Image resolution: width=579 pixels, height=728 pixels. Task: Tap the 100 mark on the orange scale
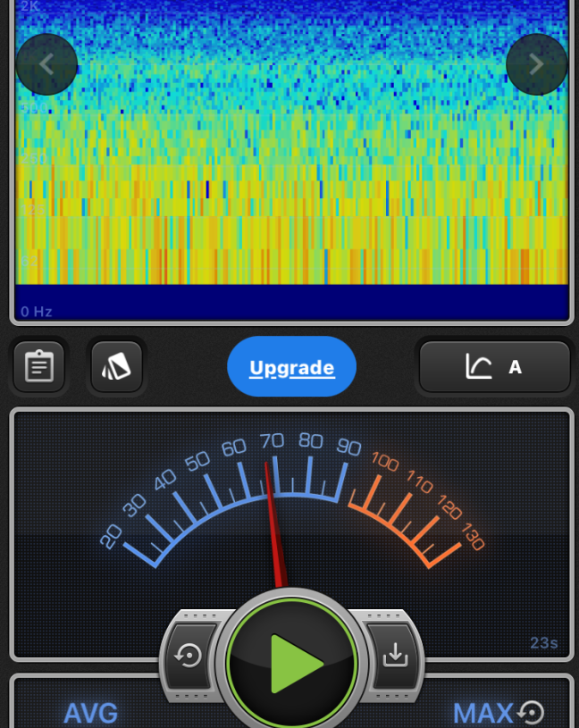pos(384,462)
